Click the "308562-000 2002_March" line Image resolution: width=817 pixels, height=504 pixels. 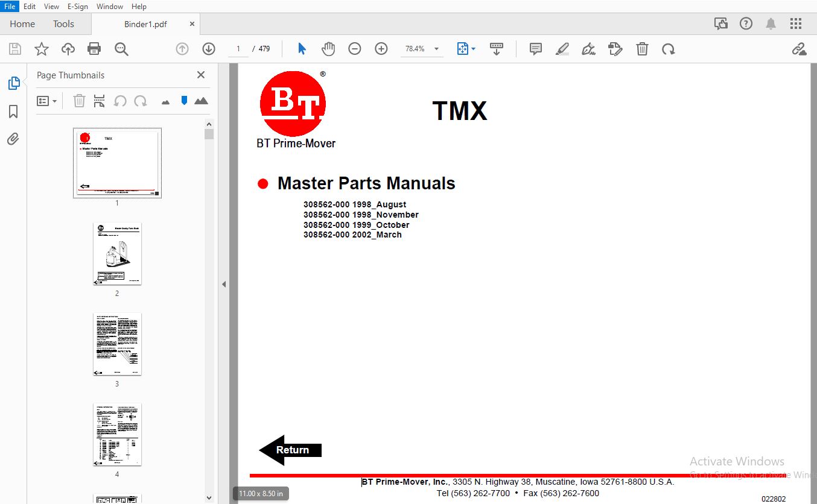pyautogui.click(x=352, y=235)
